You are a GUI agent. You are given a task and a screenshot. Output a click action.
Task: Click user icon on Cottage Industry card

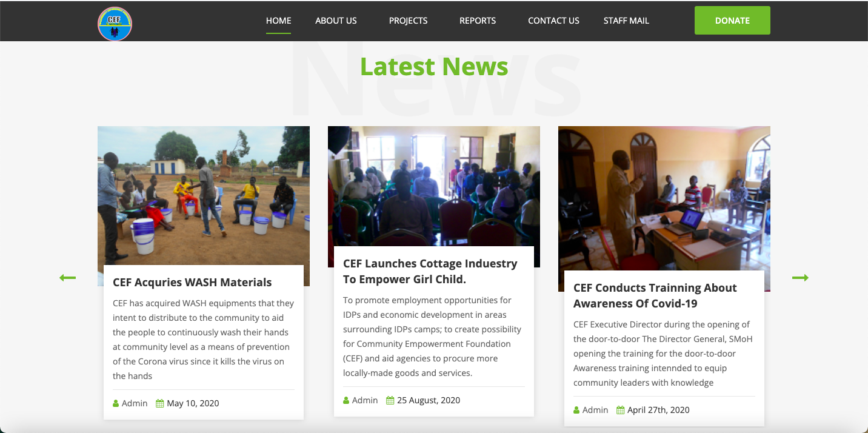346,400
